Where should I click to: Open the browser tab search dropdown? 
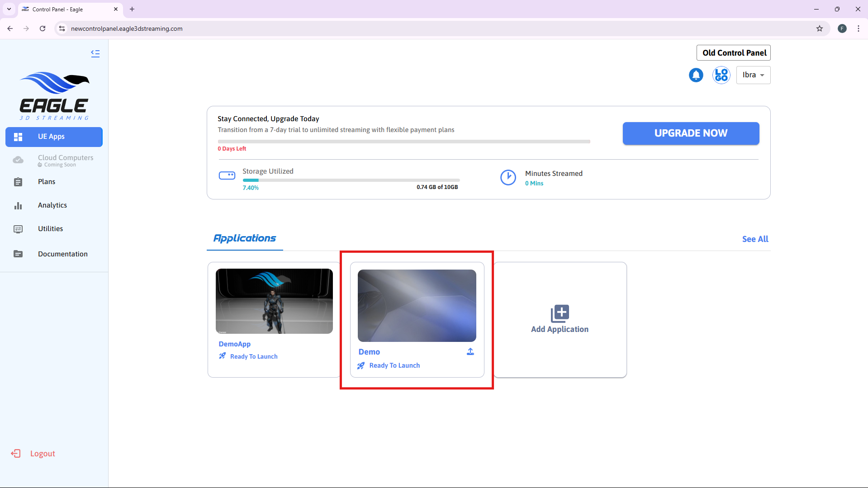coord(9,9)
